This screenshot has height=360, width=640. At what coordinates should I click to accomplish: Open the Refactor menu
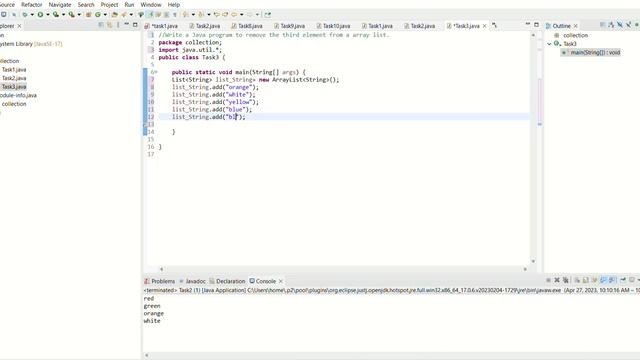pyautogui.click(x=31, y=4)
